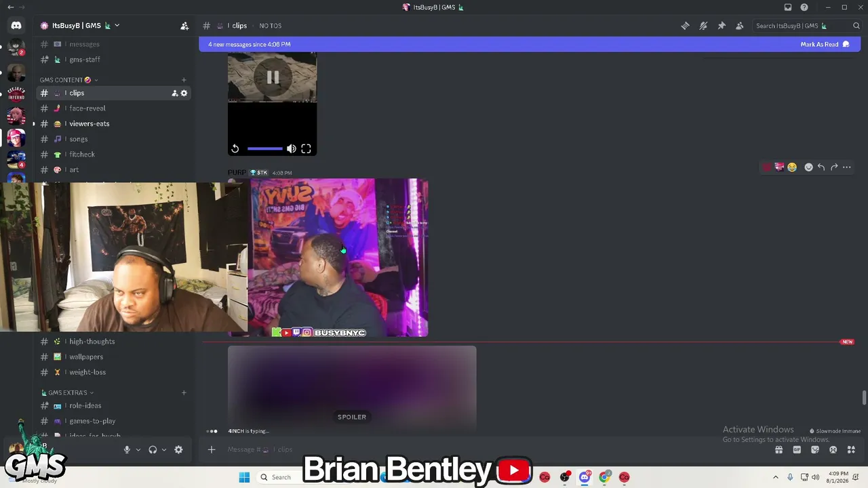Open microphone input options dropdown
This screenshot has height=488, width=868.
tap(138, 449)
